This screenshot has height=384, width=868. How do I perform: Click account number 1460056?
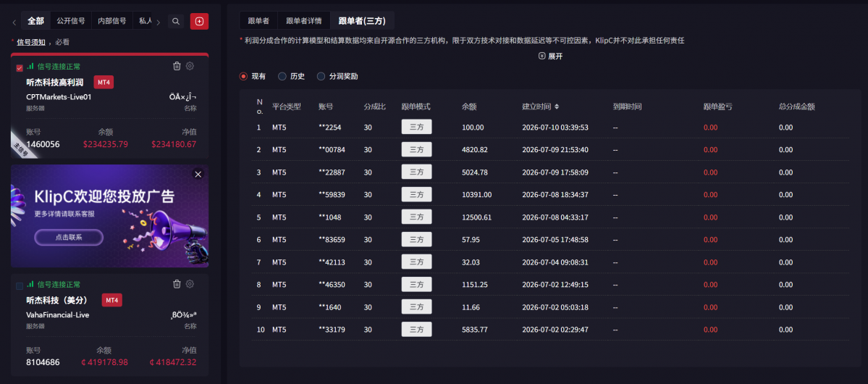(43, 144)
